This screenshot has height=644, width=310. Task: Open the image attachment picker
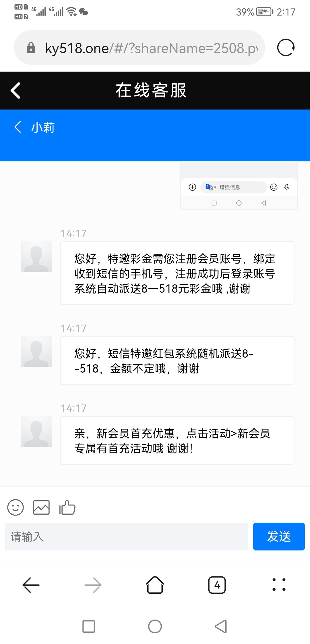coord(41,507)
